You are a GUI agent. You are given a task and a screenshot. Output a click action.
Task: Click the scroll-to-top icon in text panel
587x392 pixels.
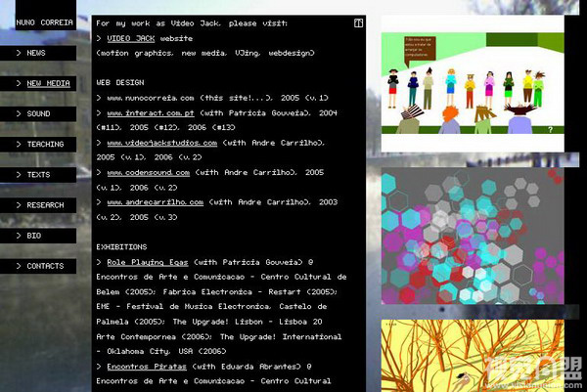(x=358, y=22)
